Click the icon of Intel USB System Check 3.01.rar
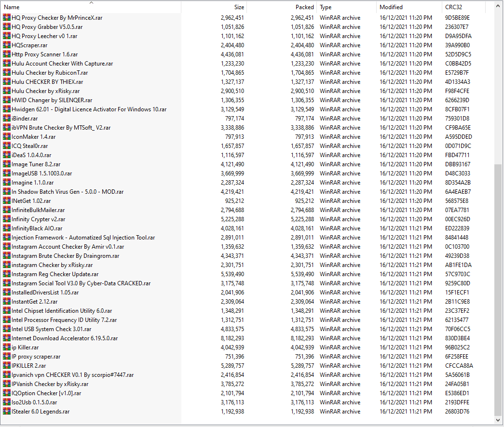504x427 pixels. [6, 329]
